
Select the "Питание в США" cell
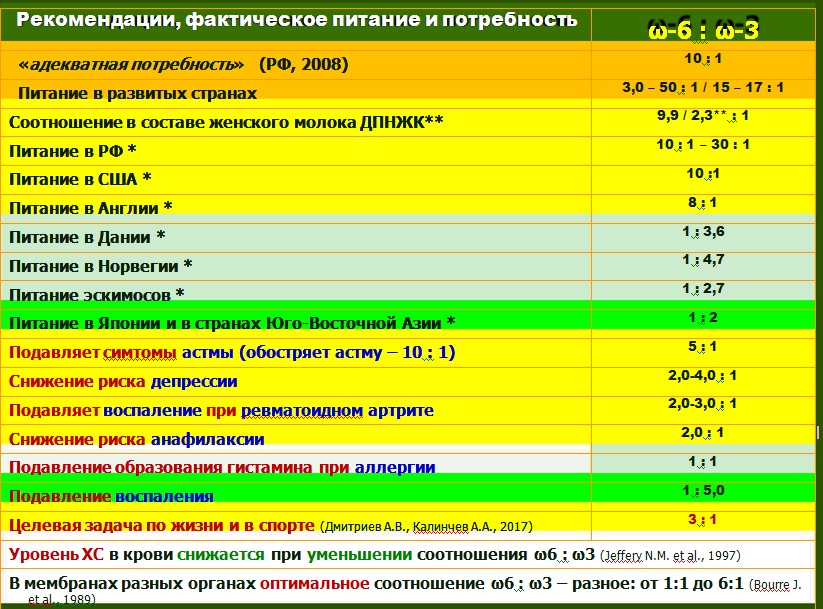click(79, 180)
